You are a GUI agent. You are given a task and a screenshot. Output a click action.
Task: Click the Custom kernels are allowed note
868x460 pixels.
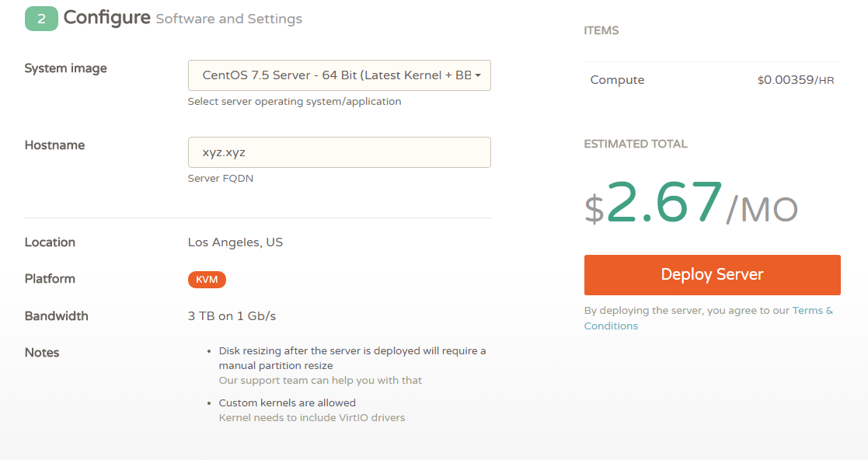[x=288, y=403]
